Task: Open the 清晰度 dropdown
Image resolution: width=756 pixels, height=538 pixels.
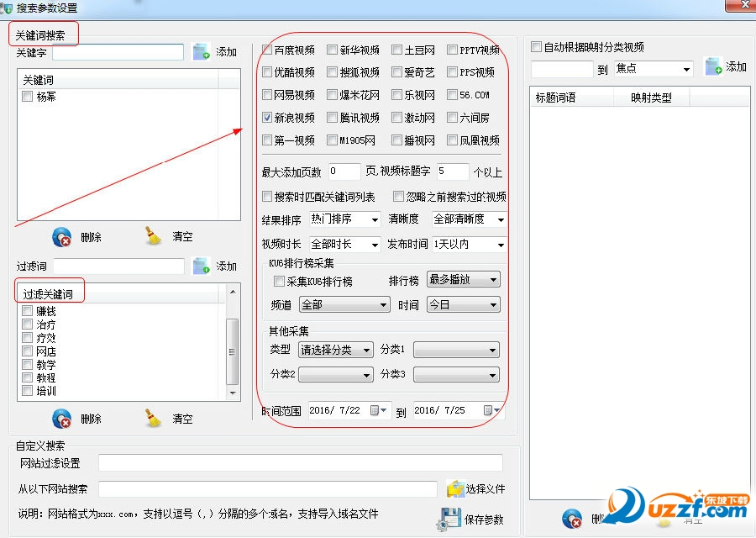Action: [x=469, y=219]
